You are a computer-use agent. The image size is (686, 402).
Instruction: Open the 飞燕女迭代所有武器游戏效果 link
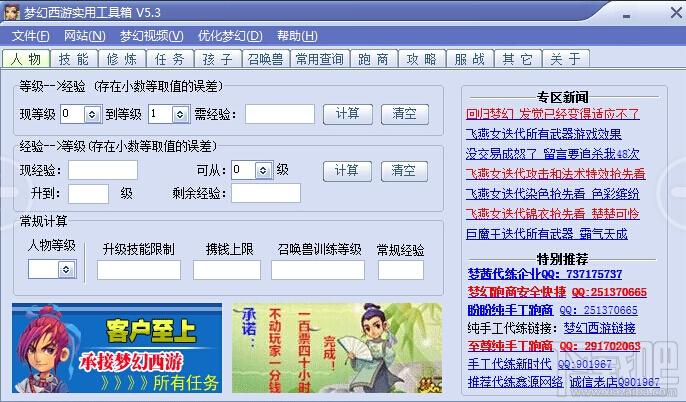[x=543, y=134]
